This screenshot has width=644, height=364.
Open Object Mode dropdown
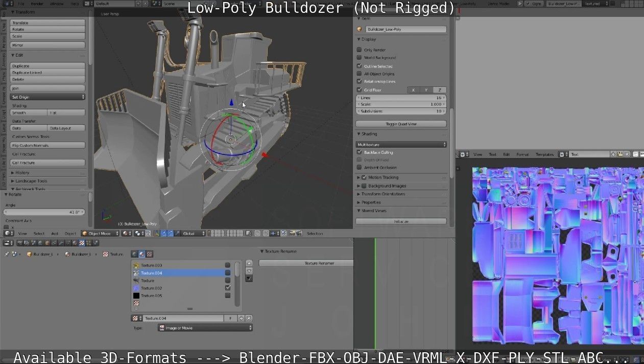(100, 233)
